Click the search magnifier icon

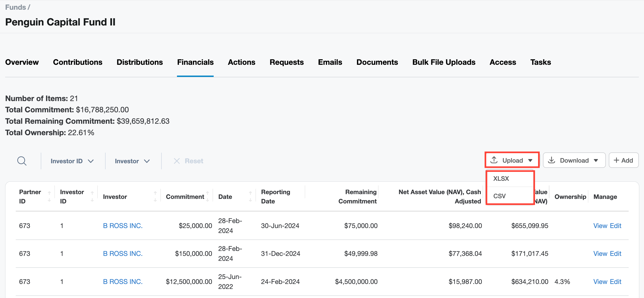point(22,161)
